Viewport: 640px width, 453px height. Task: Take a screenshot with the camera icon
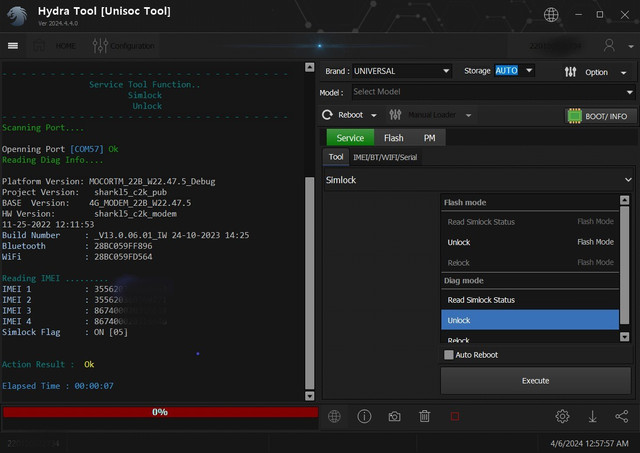click(x=394, y=417)
